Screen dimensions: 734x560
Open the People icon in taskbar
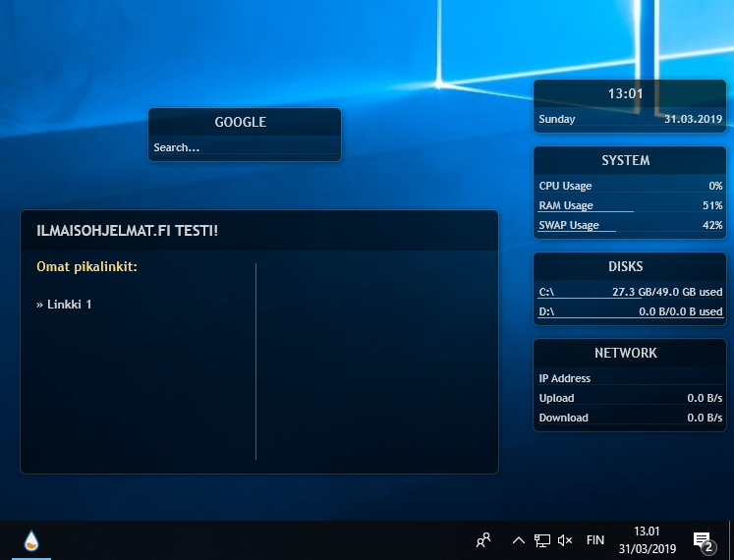[x=483, y=540]
